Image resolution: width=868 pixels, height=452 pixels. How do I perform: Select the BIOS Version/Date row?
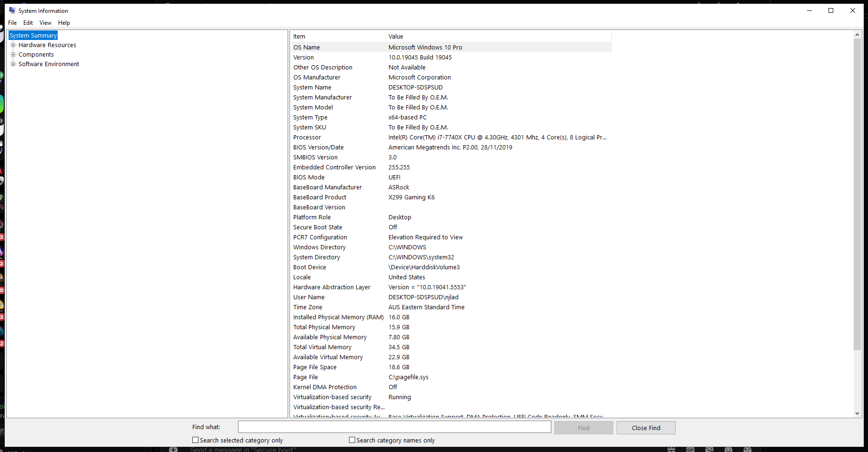tap(452, 147)
